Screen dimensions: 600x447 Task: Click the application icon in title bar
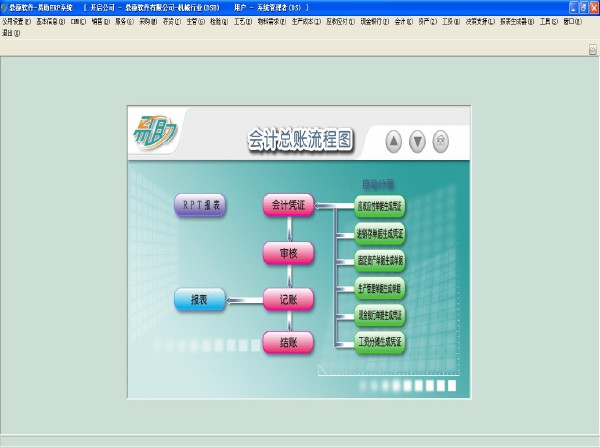4,8
